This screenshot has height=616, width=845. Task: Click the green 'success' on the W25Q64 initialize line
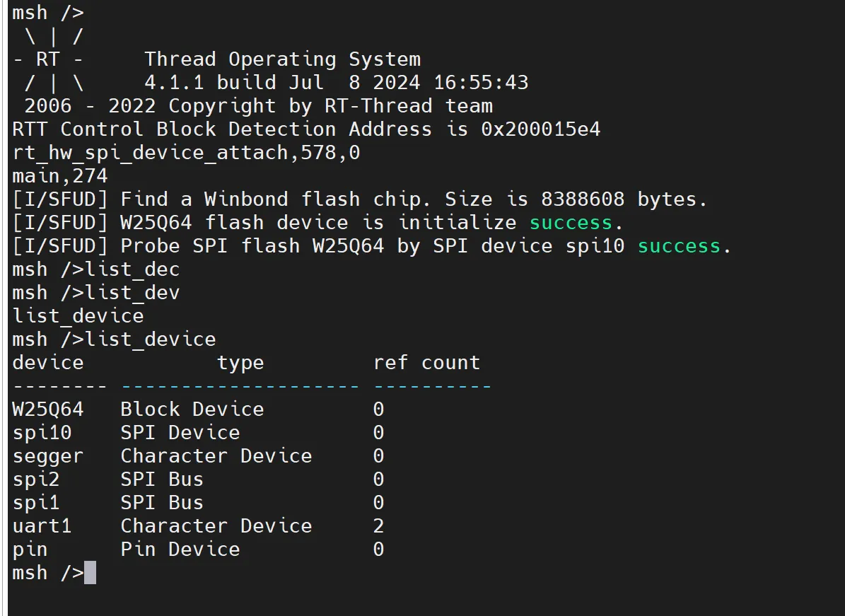[x=571, y=223]
